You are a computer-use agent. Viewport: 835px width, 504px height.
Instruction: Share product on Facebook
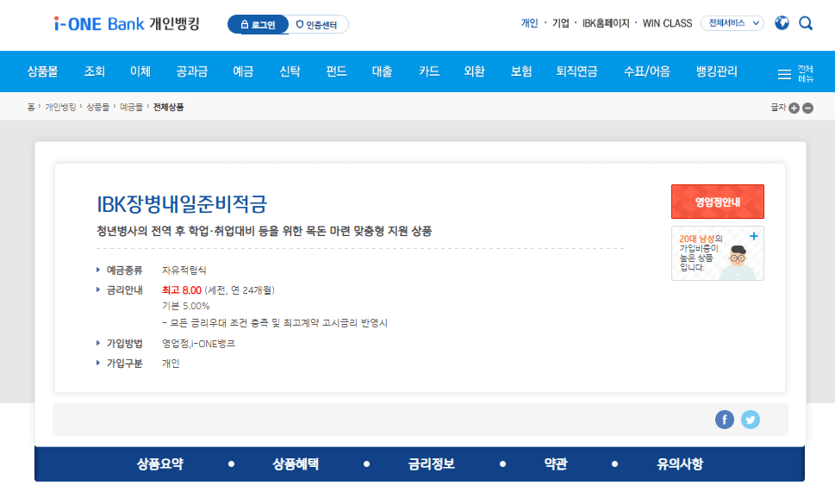pyautogui.click(x=724, y=420)
